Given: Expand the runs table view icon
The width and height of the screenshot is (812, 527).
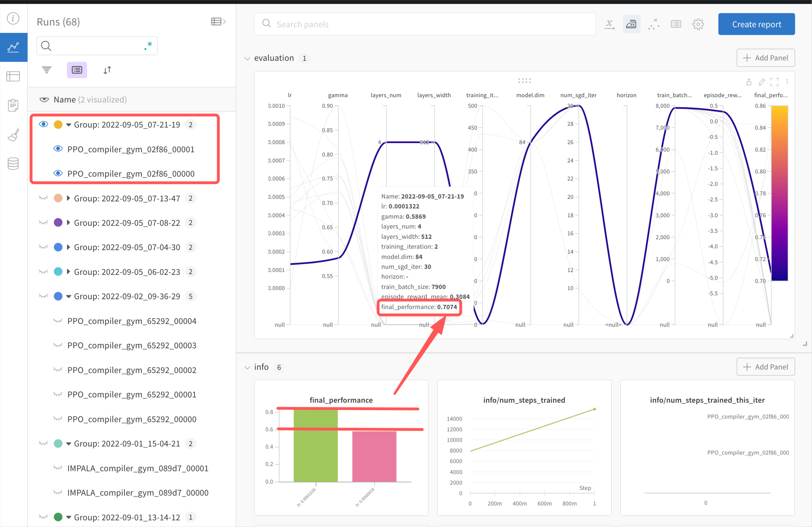Looking at the screenshot, I should click(218, 22).
